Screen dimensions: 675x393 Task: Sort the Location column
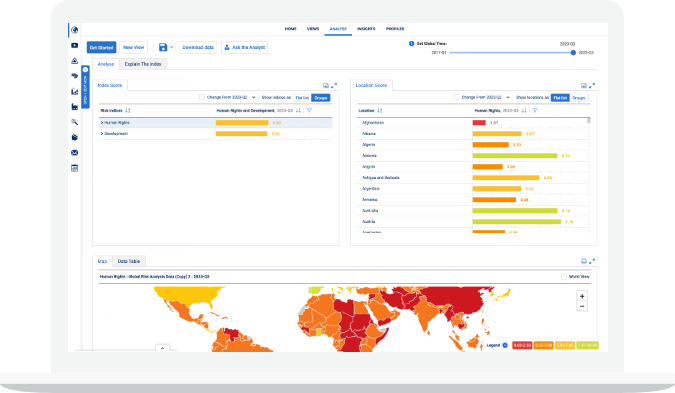click(x=379, y=111)
